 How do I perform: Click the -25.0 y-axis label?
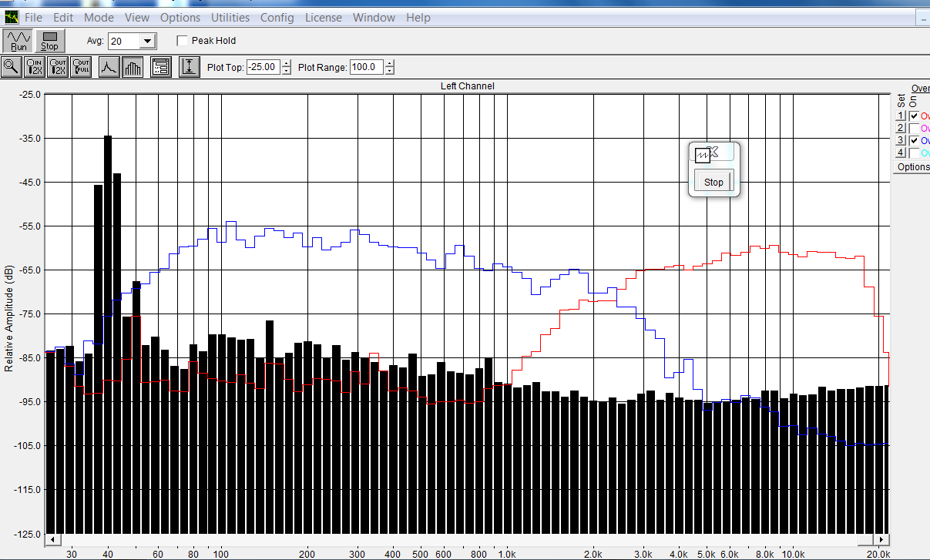point(30,94)
